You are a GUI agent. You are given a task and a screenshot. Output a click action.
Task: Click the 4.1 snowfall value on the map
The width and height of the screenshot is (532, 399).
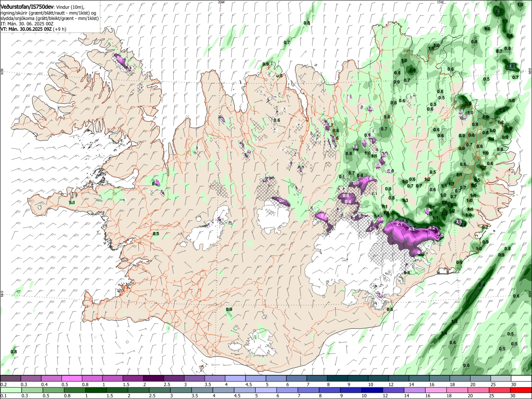click(x=412, y=229)
